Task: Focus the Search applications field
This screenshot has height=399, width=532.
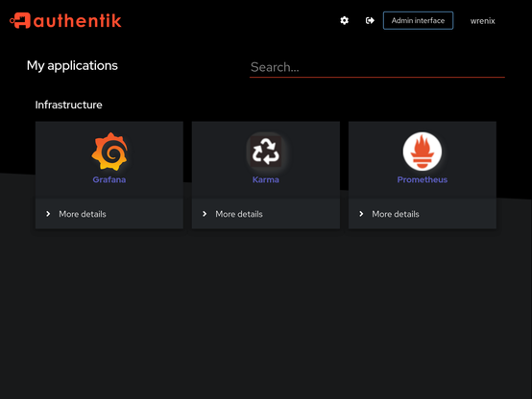Action: 377,67
